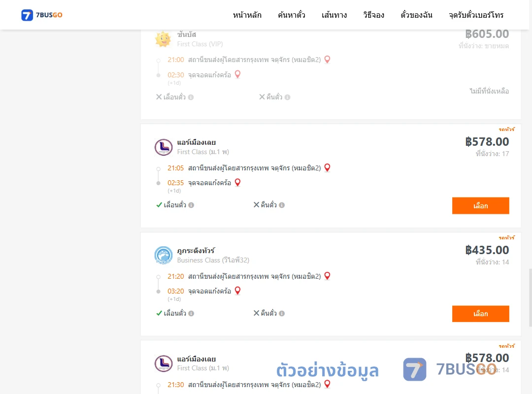The width and height of the screenshot is (532, 394).
Task: Open the ค้นหาตั๋ว menu item
Action: 292,15
